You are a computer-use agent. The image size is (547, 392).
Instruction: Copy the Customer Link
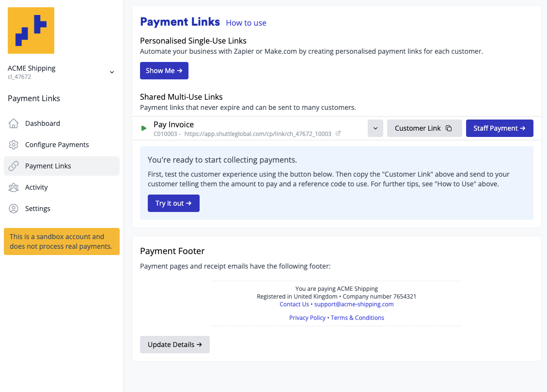click(424, 128)
